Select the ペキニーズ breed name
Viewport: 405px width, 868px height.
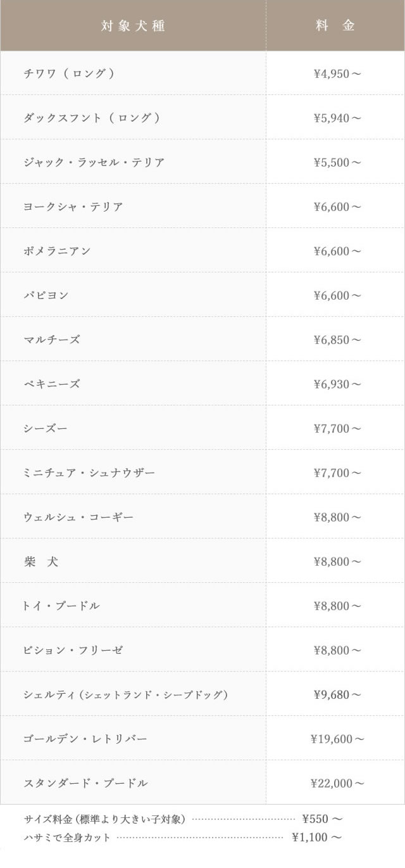[52, 384]
